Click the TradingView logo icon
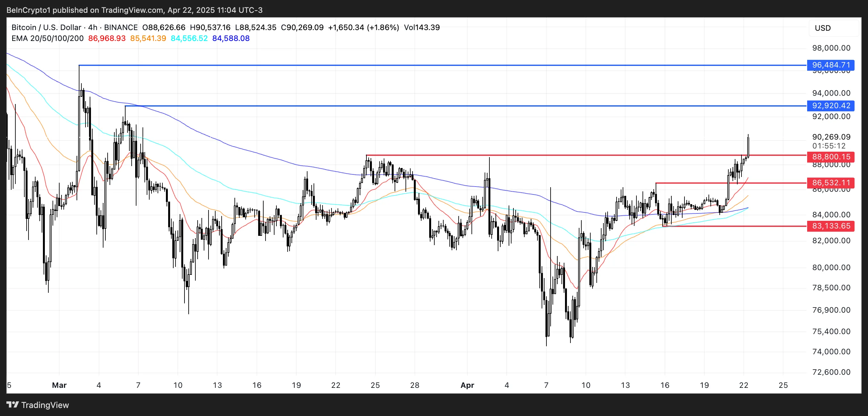 (12, 404)
